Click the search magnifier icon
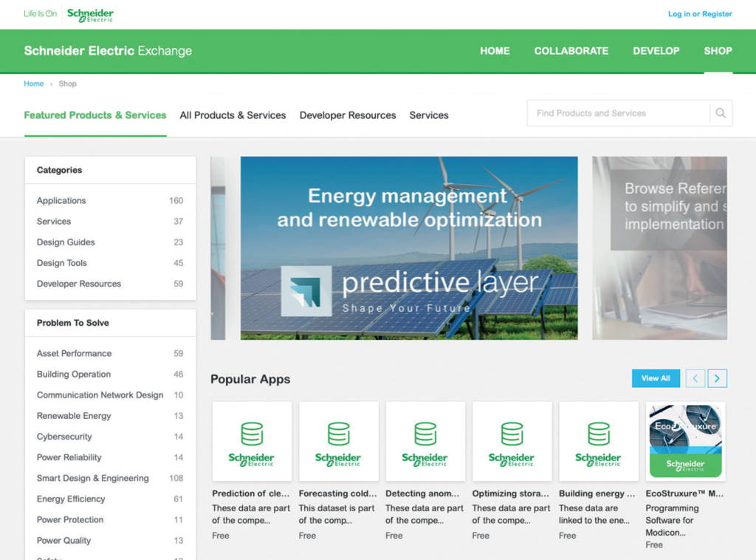The image size is (756, 560). coord(721,113)
